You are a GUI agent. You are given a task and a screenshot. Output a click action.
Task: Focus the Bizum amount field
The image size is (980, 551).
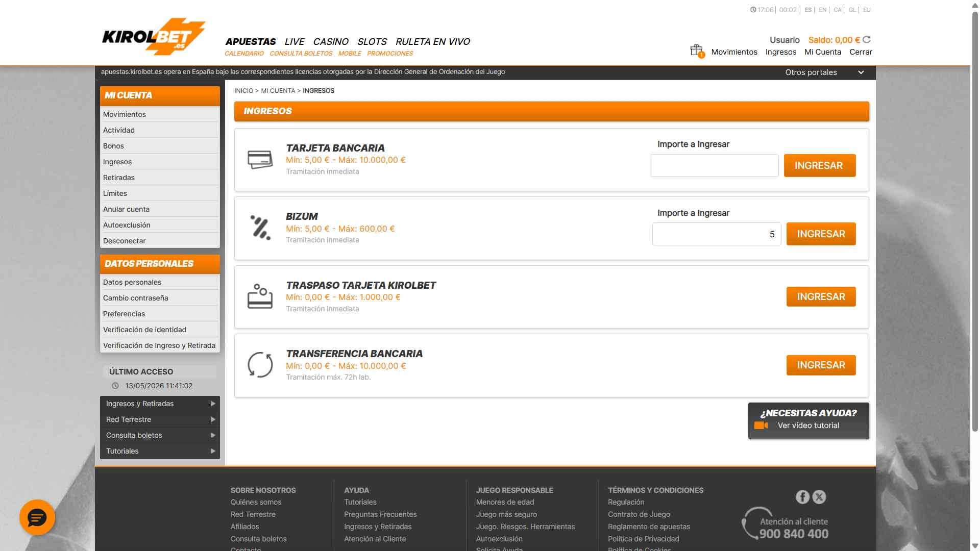[717, 234]
